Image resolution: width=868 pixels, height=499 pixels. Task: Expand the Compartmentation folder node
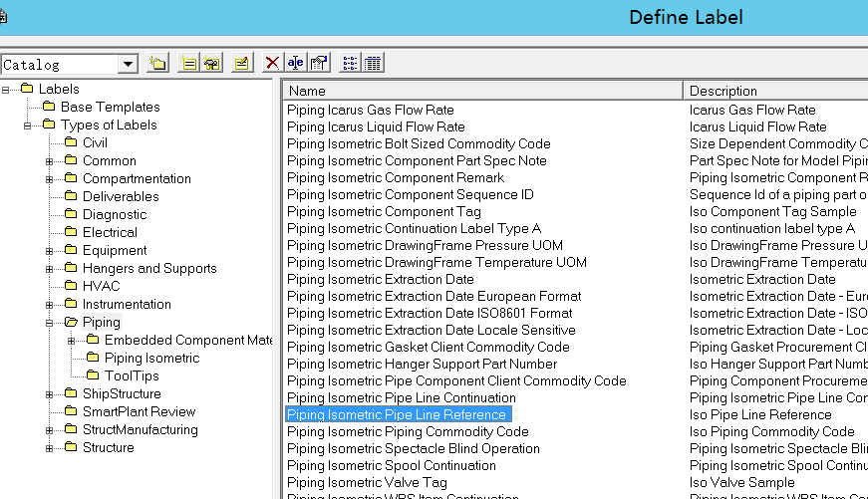pyautogui.click(x=49, y=179)
